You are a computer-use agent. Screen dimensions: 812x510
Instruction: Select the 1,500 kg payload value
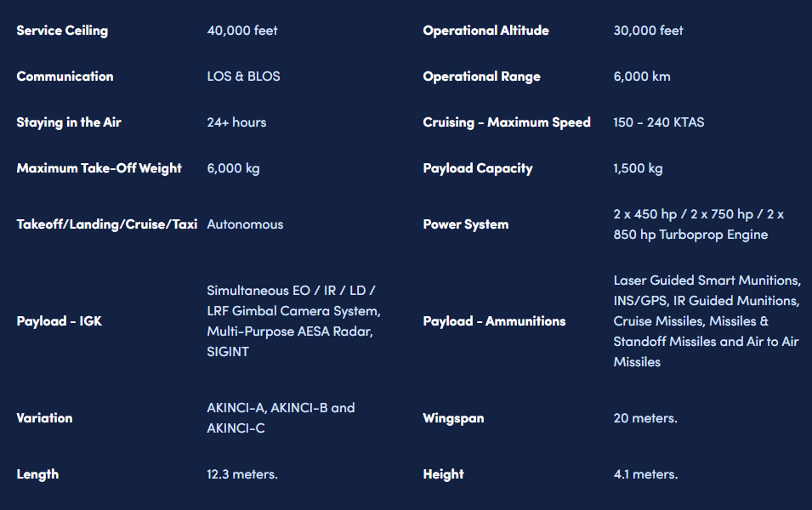point(638,168)
